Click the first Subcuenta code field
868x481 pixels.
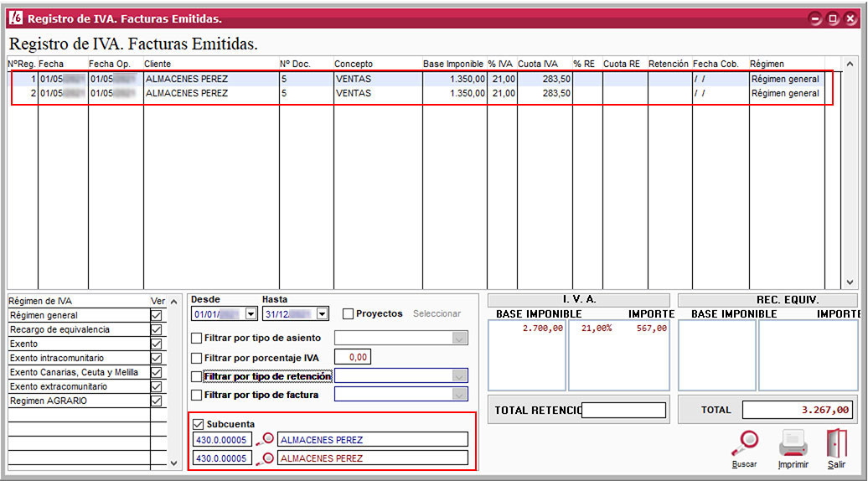pos(222,440)
